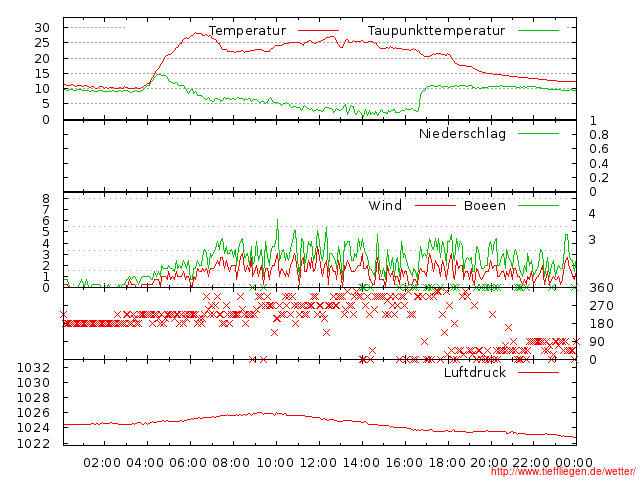This screenshot has width=640, height=480.
Task: Click the Luftdruck legend label
Action: pos(475,372)
